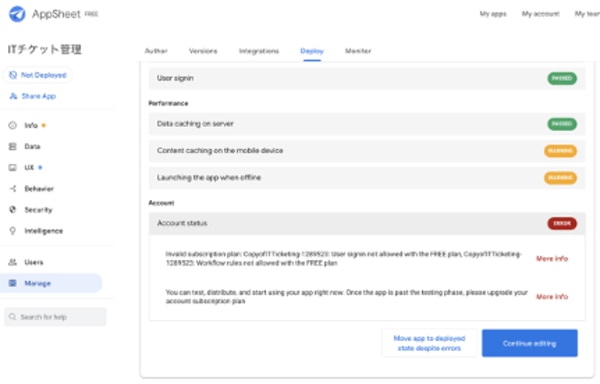Click the Share App link

point(38,96)
